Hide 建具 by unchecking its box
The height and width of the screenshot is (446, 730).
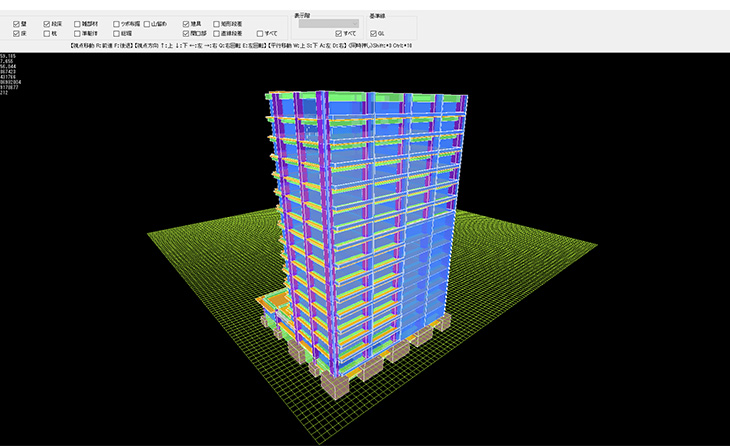pyautogui.click(x=186, y=22)
